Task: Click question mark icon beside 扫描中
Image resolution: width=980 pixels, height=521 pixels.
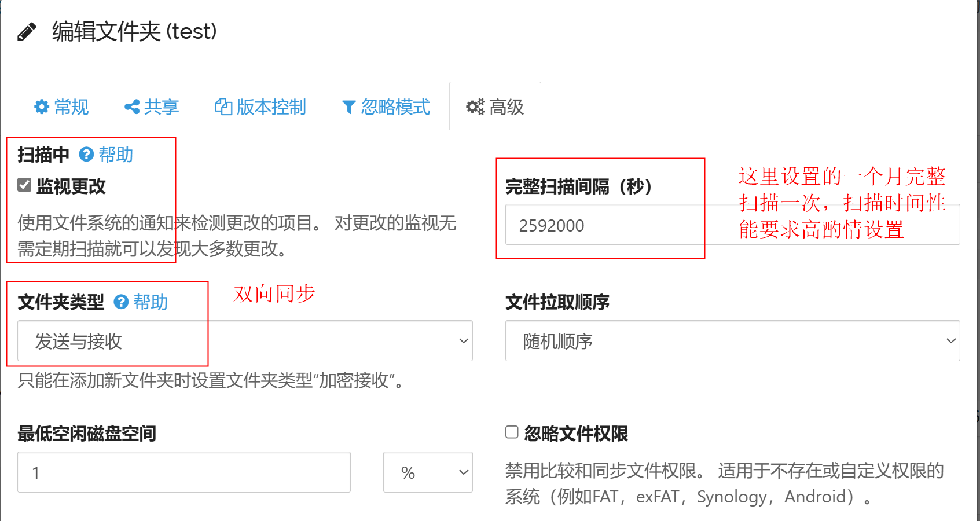Action: (x=86, y=155)
